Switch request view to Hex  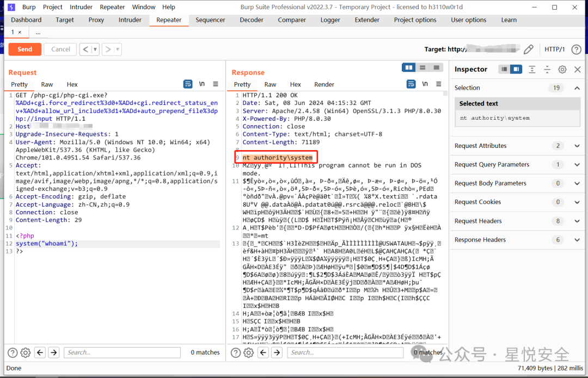click(x=72, y=84)
